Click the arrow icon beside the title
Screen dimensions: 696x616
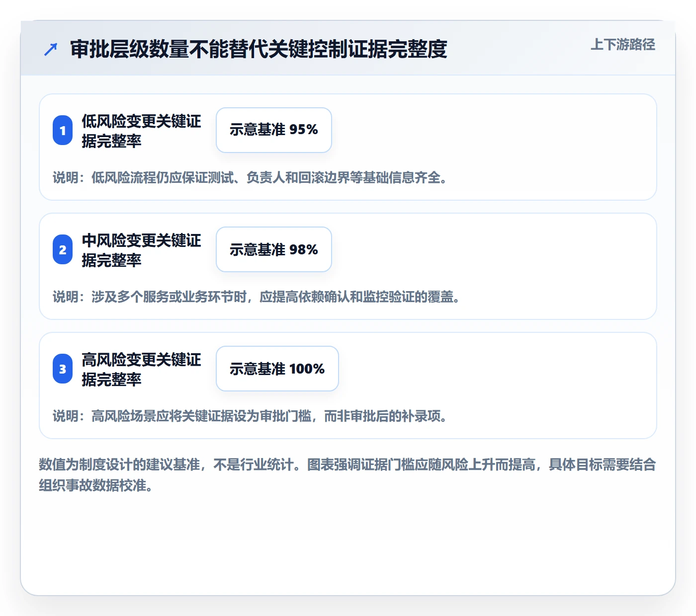[51, 49]
